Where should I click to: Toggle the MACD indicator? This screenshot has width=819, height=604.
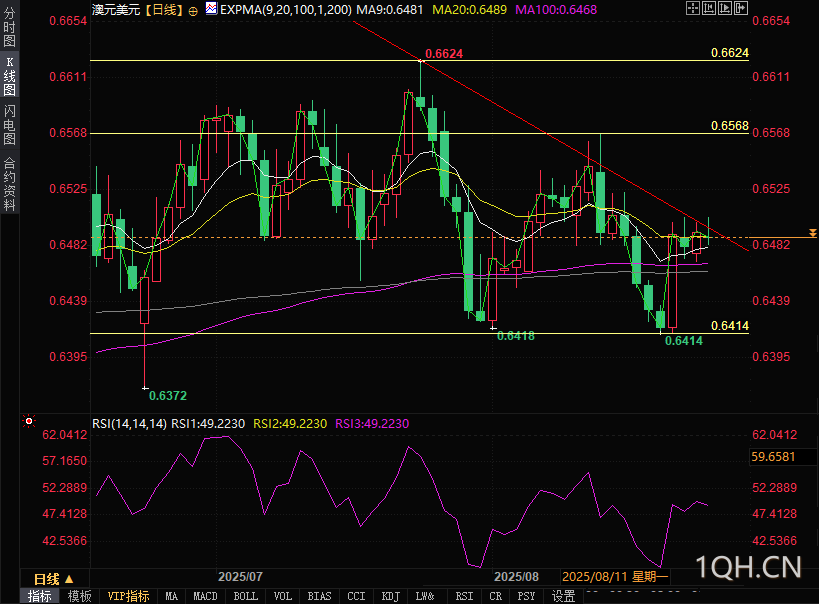click(x=205, y=596)
